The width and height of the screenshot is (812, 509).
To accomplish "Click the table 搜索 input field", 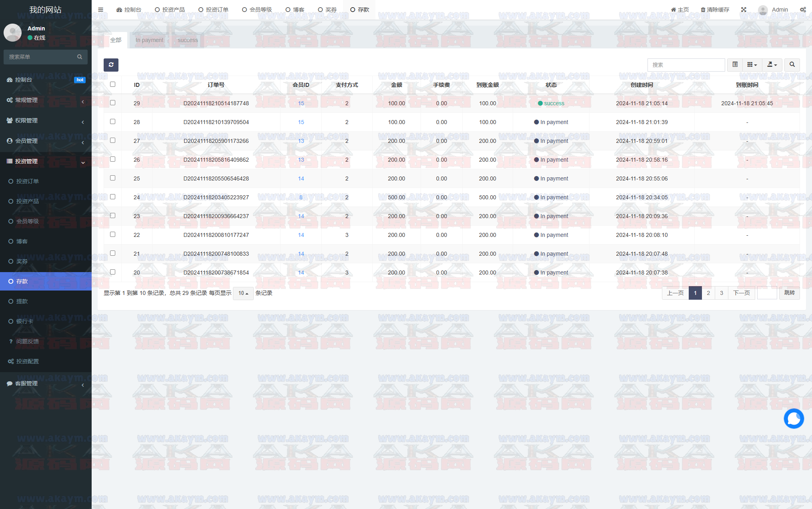I will point(686,65).
